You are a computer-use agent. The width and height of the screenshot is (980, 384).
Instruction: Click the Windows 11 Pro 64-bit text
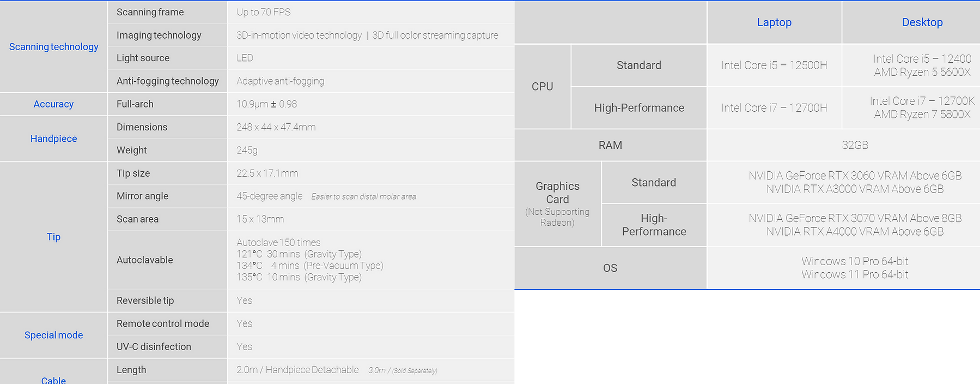(x=855, y=275)
